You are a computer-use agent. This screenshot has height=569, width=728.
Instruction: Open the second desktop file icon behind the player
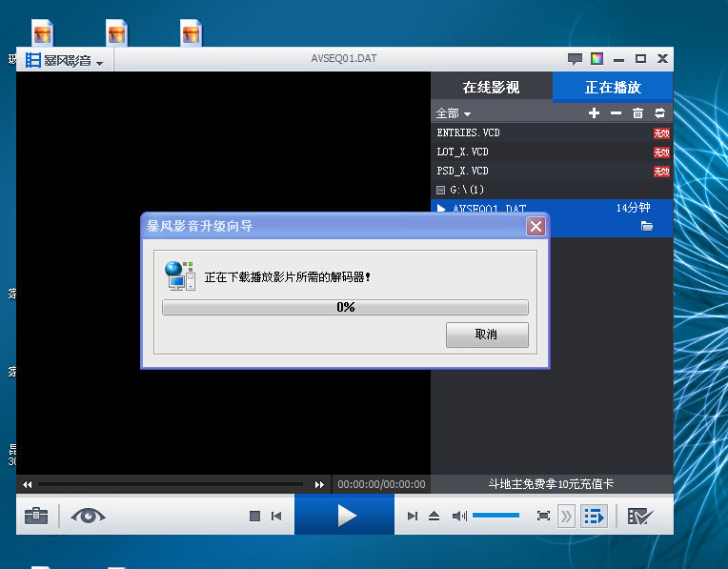(x=116, y=32)
